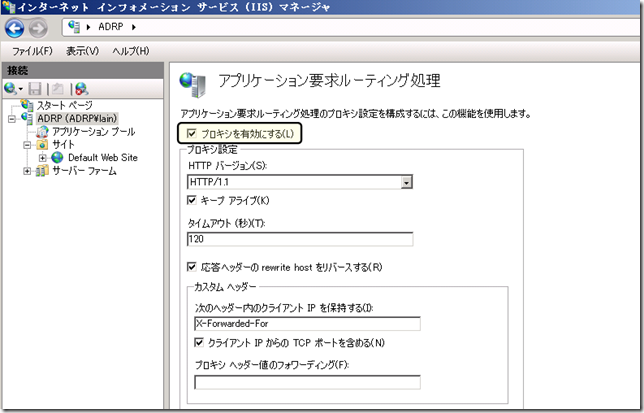Click the Back navigation arrow button
The height and width of the screenshot is (413, 644).
(x=14, y=28)
